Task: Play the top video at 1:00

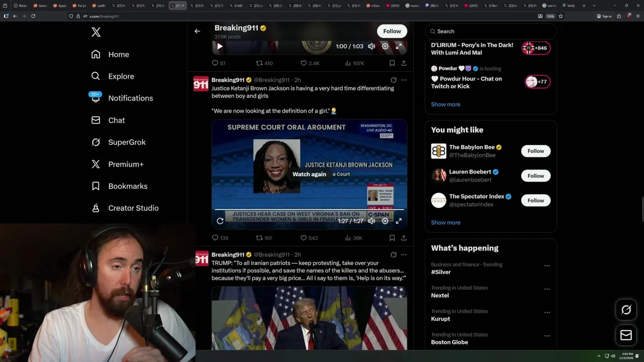Action: (220, 46)
